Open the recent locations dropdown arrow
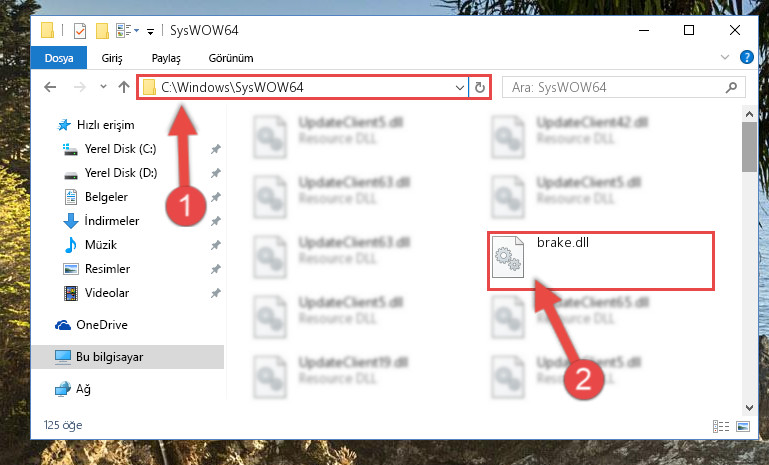The width and height of the screenshot is (769, 465). (x=103, y=87)
